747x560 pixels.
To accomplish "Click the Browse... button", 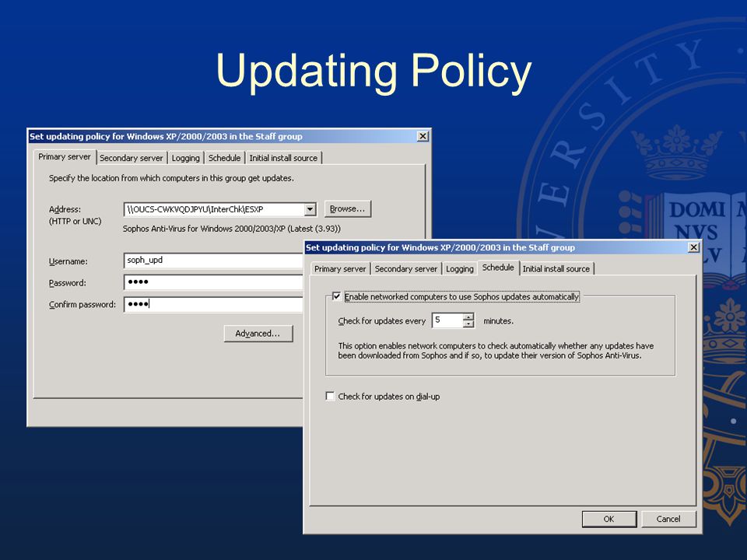I will [x=348, y=208].
